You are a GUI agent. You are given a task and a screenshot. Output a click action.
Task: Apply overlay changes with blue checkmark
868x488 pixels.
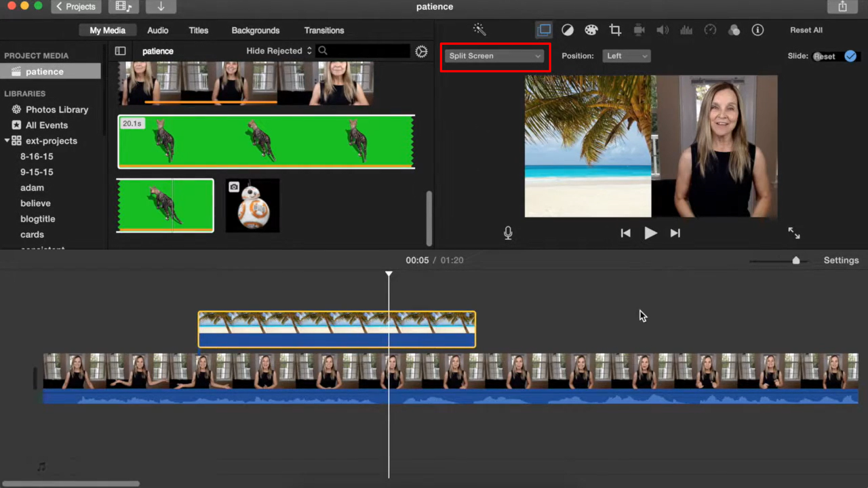[850, 56]
